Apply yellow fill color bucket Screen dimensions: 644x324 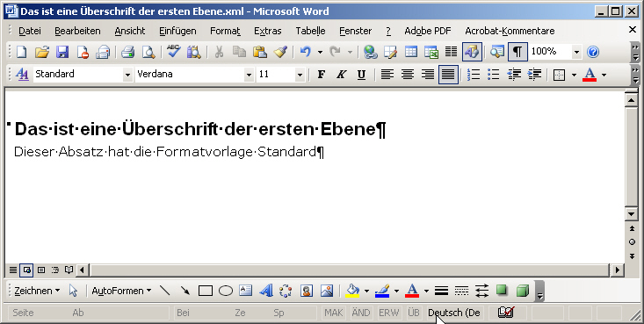(x=352, y=291)
